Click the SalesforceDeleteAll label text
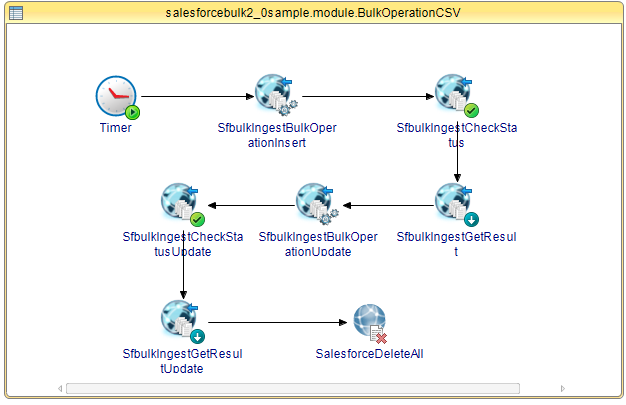This screenshot has height=405, width=626. click(x=369, y=354)
